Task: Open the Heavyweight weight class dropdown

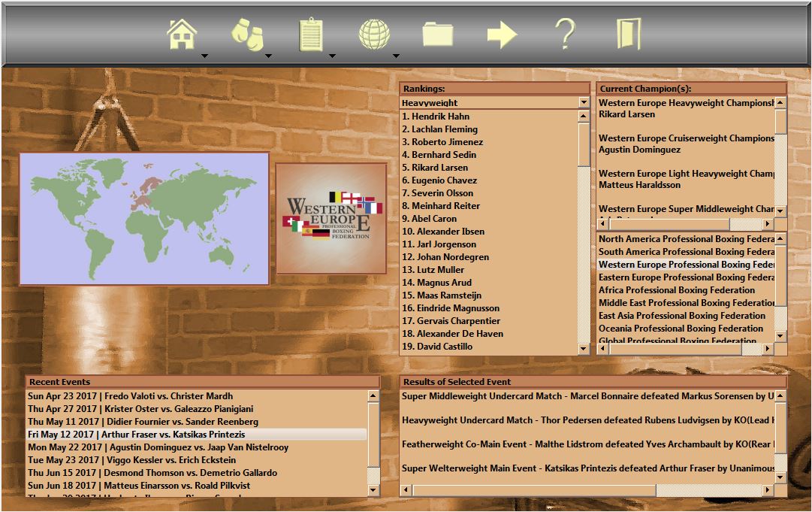Action: click(x=584, y=102)
